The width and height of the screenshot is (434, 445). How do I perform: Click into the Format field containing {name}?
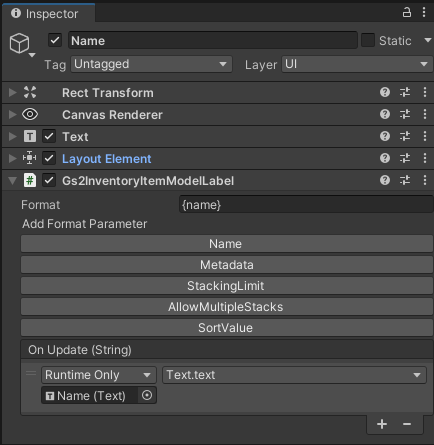pyautogui.click(x=306, y=205)
